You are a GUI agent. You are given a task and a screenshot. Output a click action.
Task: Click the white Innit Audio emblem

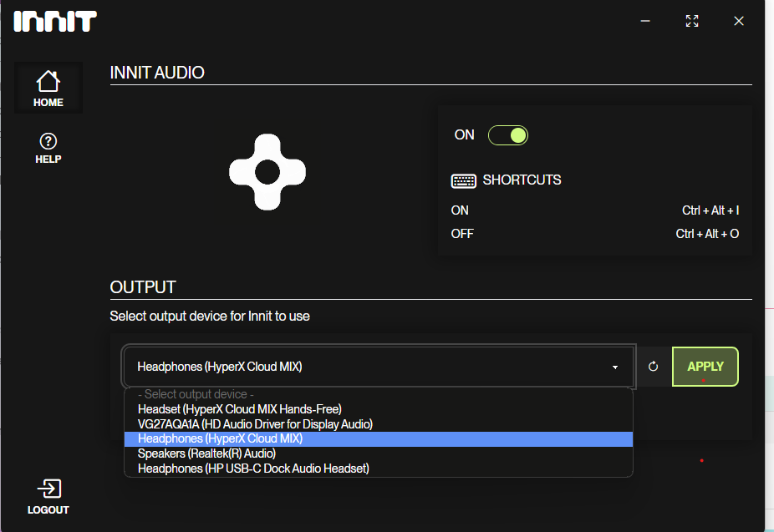[267, 171]
